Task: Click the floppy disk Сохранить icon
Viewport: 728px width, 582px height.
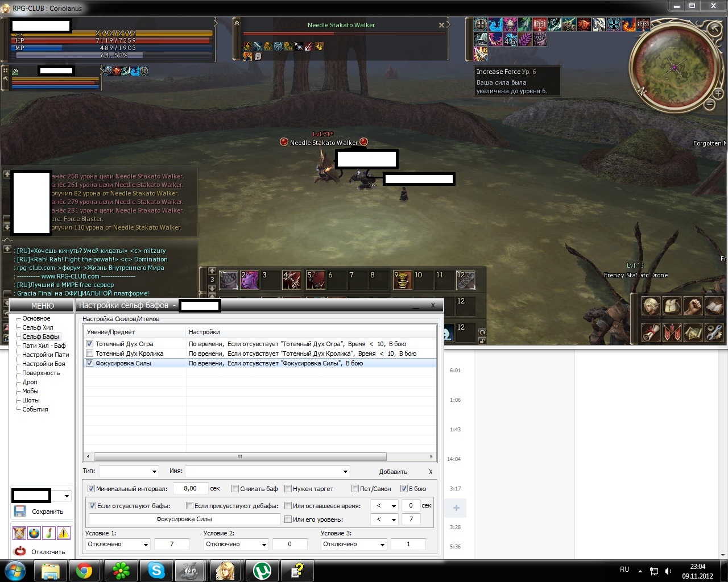Action: coord(20,511)
